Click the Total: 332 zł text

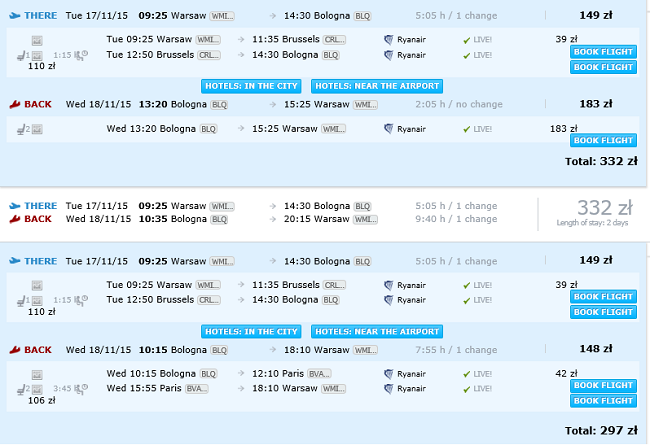(601, 161)
